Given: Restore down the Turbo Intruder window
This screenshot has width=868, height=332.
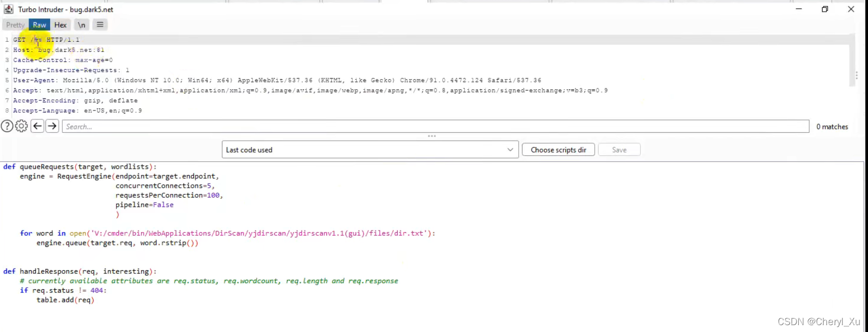Looking at the screenshot, I should [x=825, y=9].
